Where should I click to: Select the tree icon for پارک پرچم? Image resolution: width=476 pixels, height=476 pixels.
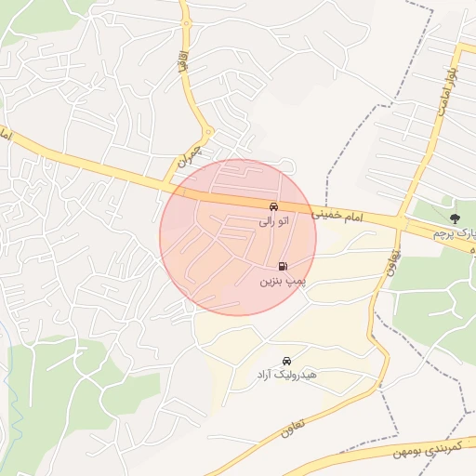tap(455, 218)
